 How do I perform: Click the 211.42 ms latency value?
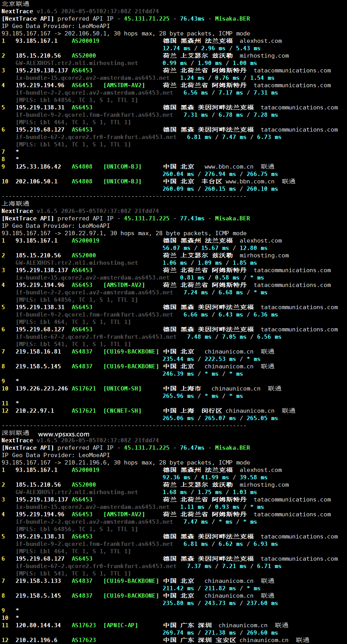178,588
